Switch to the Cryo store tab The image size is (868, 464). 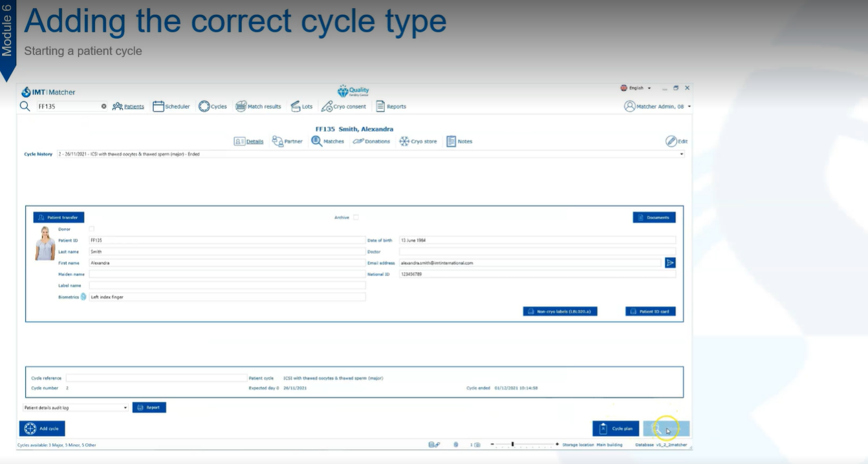pyautogui.click(x=418, y=142)
